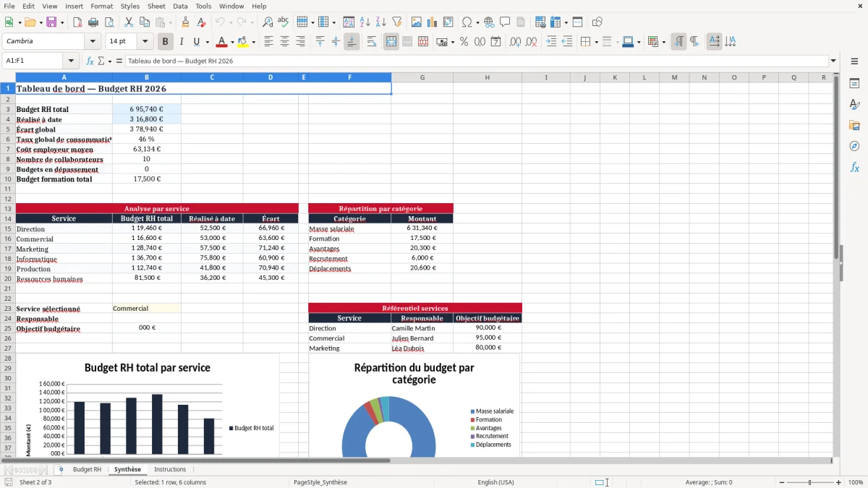Click the AutoFilter funnel icon
The image size is (868, 488).
pyautogui.click(x=396, y=22)
